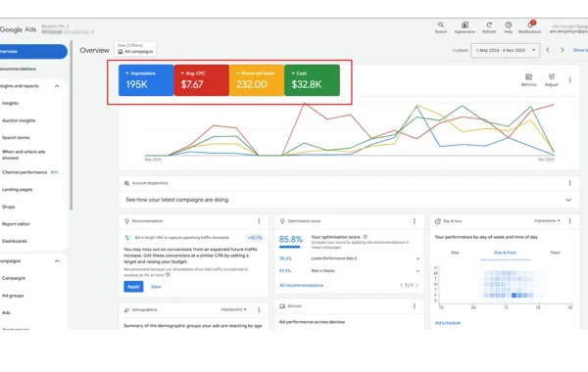The width and height of the screenshot is (588, 372).
Task: Click the optimisation score info icon
Action: click(366, 237)
